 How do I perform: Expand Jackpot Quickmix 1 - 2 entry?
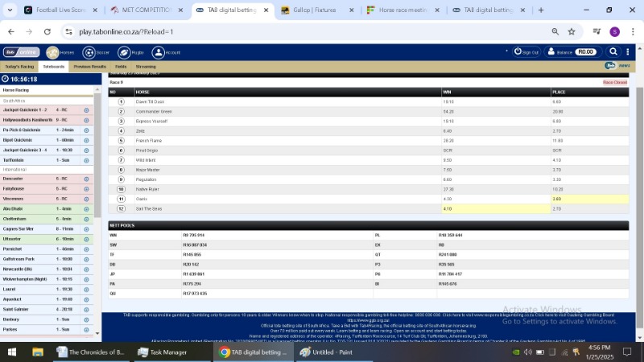pyautogui.click(x=86, y=109)
